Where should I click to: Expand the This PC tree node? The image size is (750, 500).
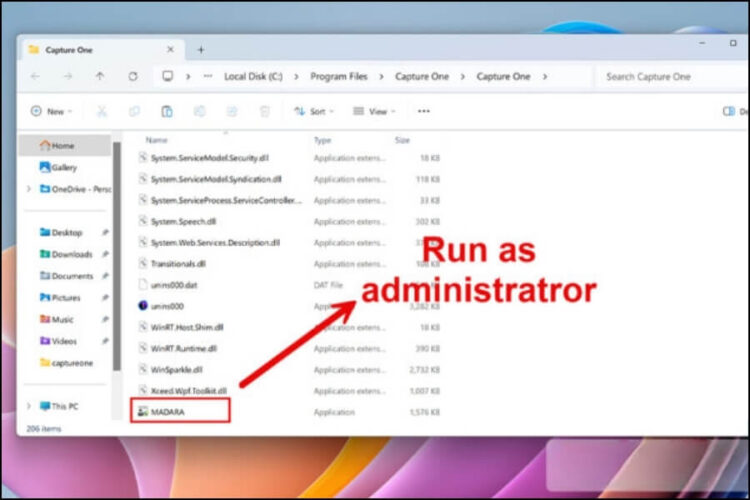29,406
